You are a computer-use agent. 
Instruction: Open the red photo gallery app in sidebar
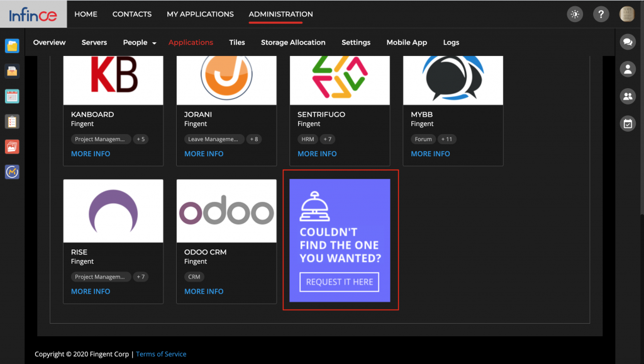point(12,147)
